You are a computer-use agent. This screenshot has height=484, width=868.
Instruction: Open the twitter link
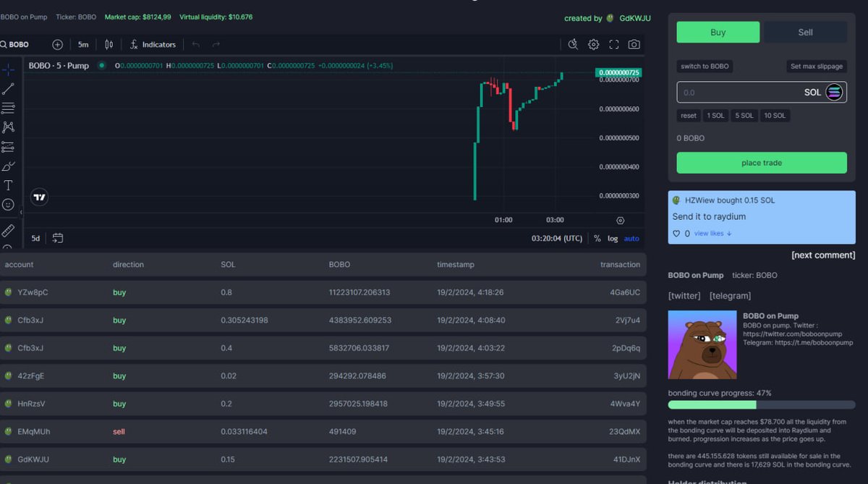pyautogui.click(x=684, y=295)
